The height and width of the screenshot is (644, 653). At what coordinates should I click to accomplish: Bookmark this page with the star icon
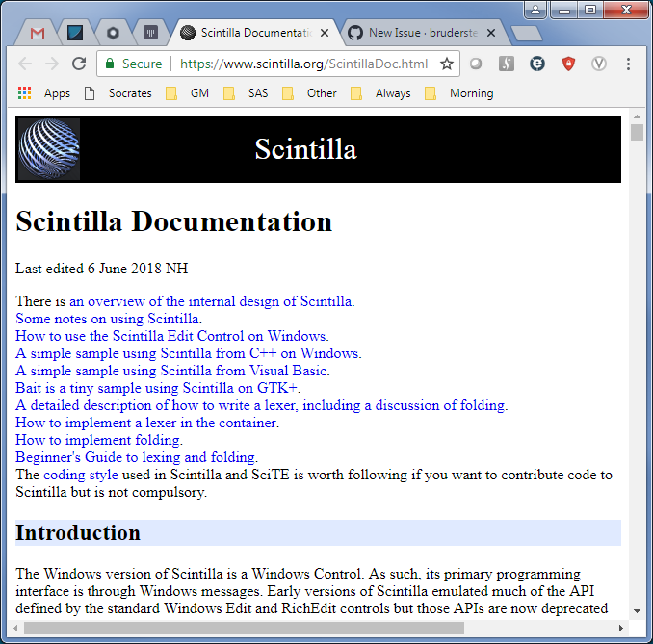(447, 64)
